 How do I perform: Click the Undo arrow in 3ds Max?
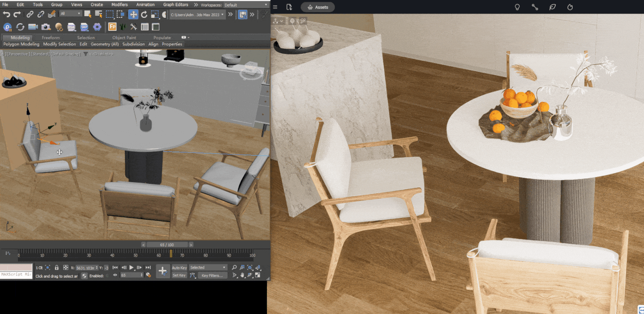[x=6, y=14]
